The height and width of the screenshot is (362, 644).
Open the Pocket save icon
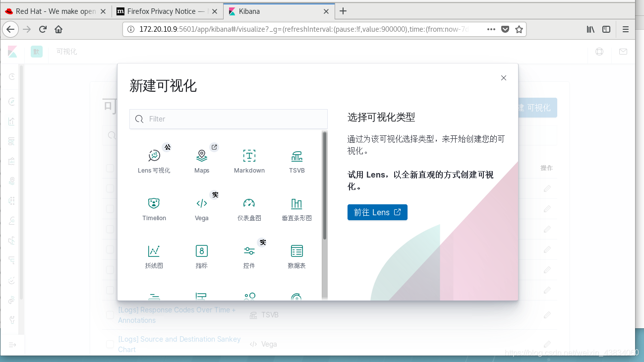point(505,29)
